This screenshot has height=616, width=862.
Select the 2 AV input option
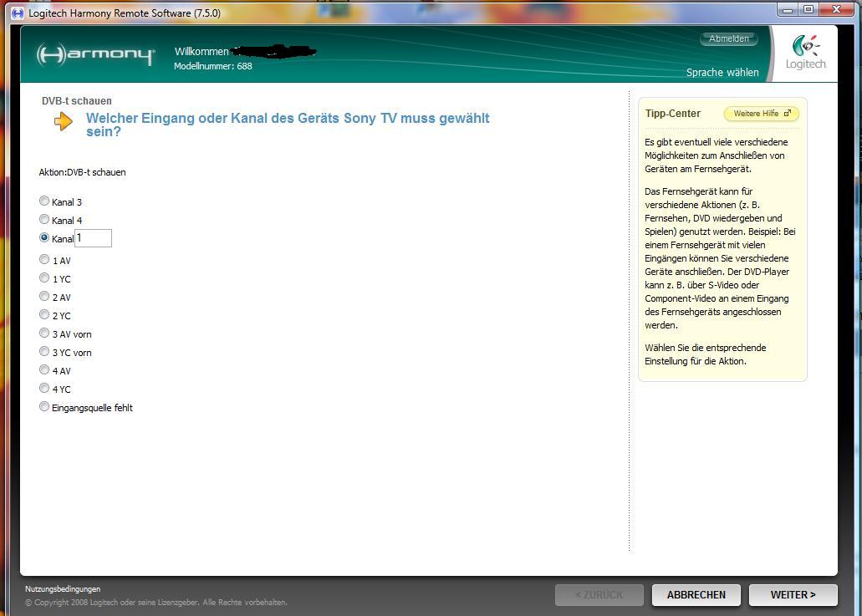(44, 297)
